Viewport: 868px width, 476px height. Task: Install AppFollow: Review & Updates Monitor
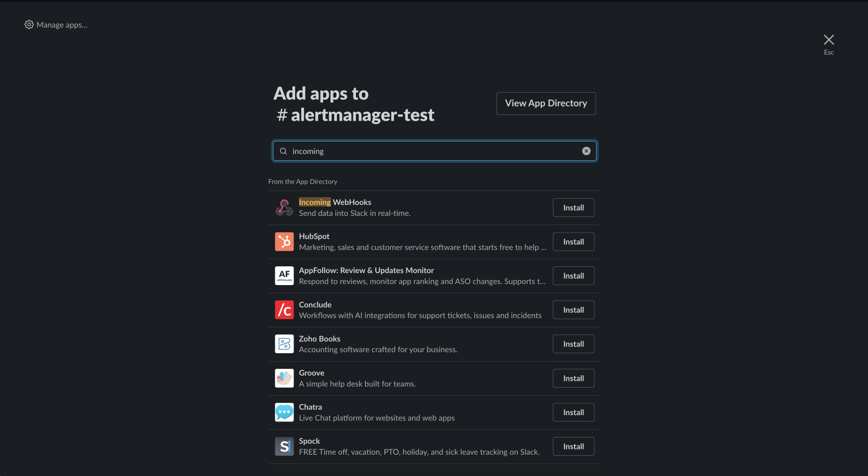pos(573,276)
